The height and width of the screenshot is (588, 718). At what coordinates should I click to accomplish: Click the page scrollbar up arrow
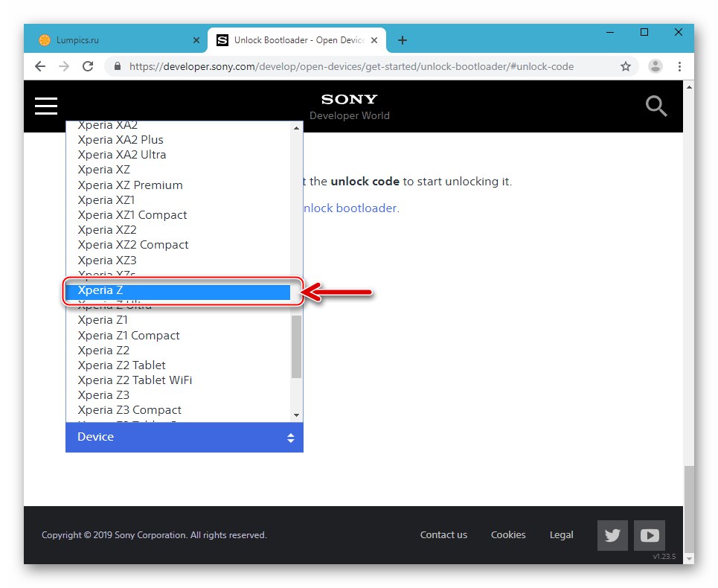[689, 86]
